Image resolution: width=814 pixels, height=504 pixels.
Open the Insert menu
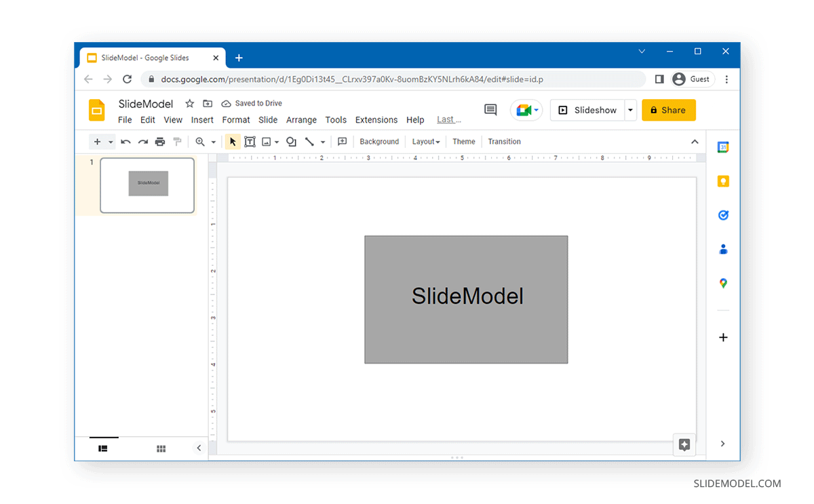coord(202,119)
